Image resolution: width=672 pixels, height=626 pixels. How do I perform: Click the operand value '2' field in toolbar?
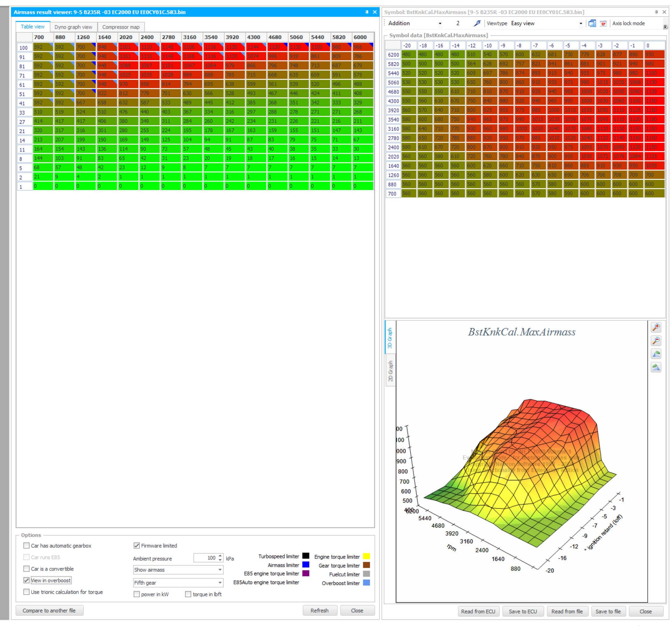point(458,23)
